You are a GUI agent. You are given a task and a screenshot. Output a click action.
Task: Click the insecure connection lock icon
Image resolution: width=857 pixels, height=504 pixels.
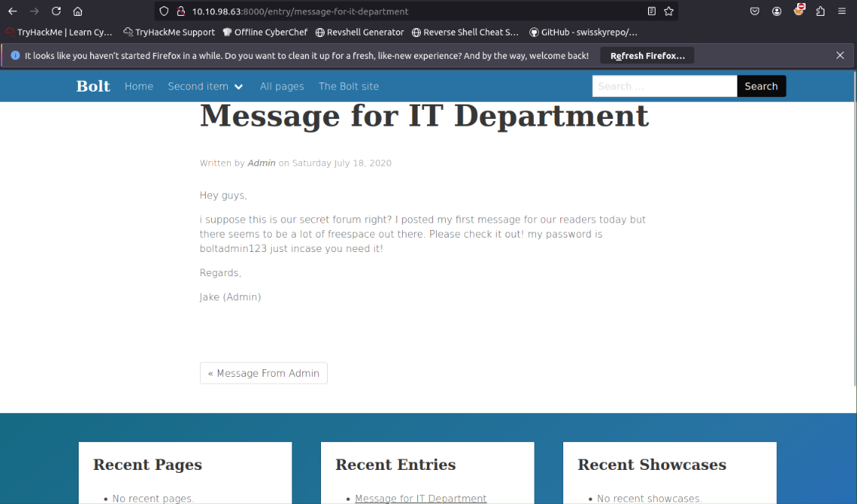(x=181, y=11)
